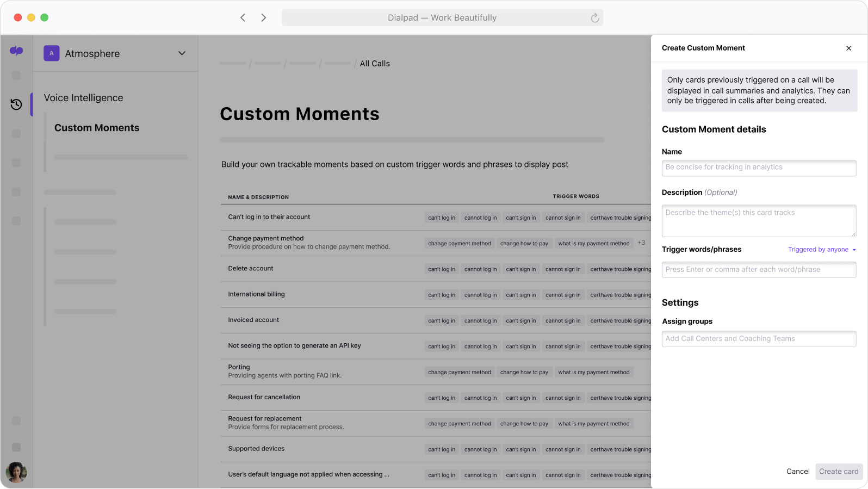Image resolution: width=868 pixels, height=489 pixels.
Task: Click into the Description text area
Action: (x=759, y=221)
